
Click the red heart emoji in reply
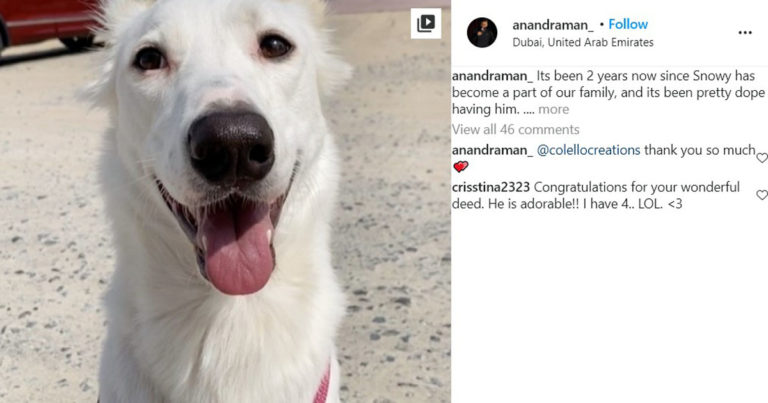(460, 167)
